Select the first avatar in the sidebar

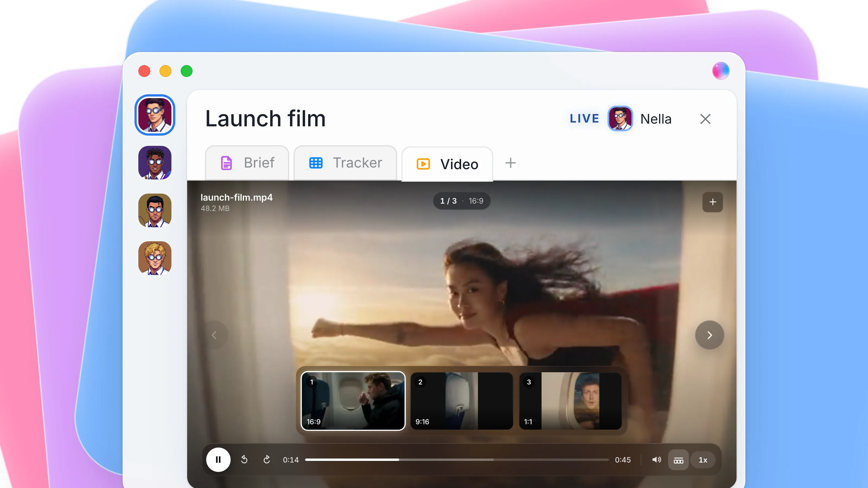pos(155,115)
